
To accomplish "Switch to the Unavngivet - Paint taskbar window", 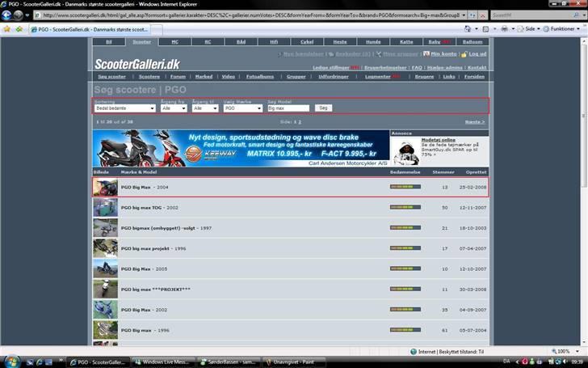I will point(294,362).
